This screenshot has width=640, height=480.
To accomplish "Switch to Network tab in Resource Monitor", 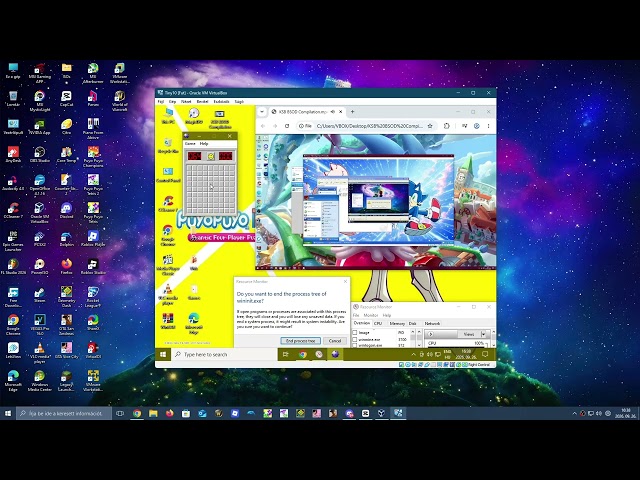I will (432, 323).
